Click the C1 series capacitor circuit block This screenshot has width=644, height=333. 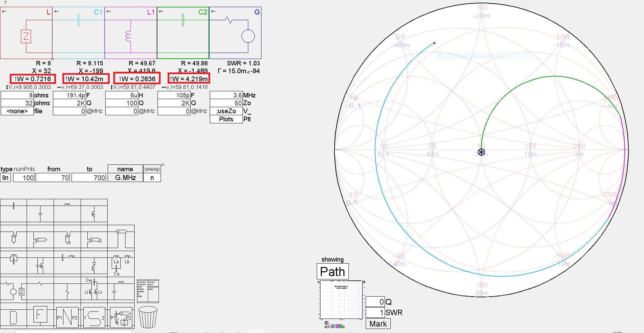tap(78, 33)
